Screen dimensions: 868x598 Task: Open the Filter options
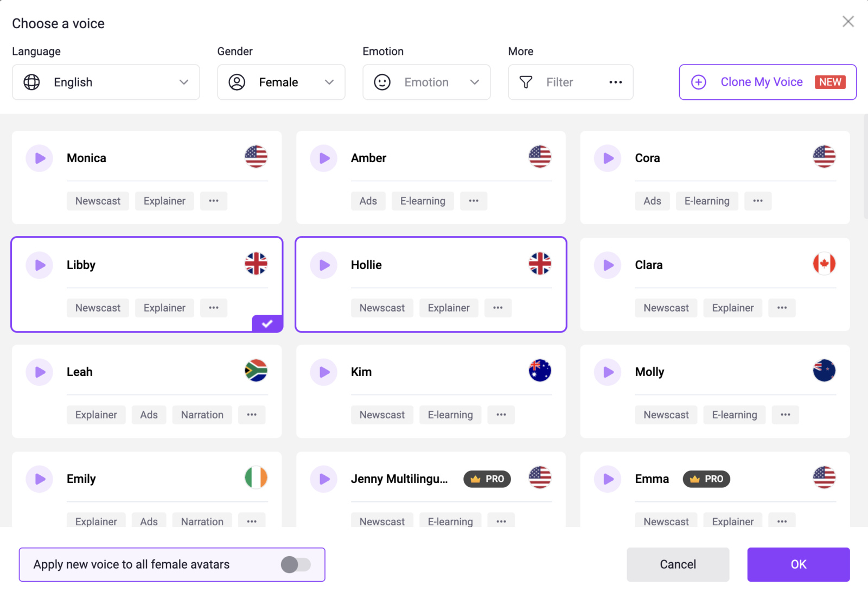coord(559,82)
